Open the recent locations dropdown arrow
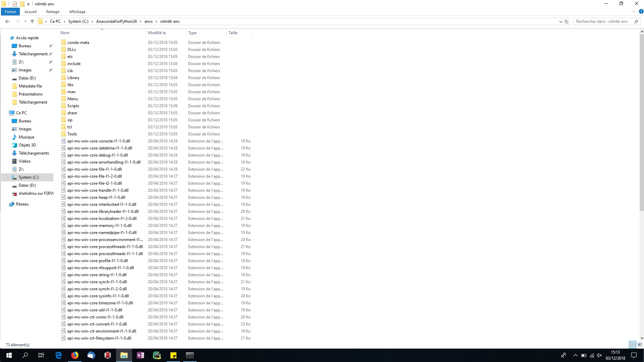 pos(25,21)
